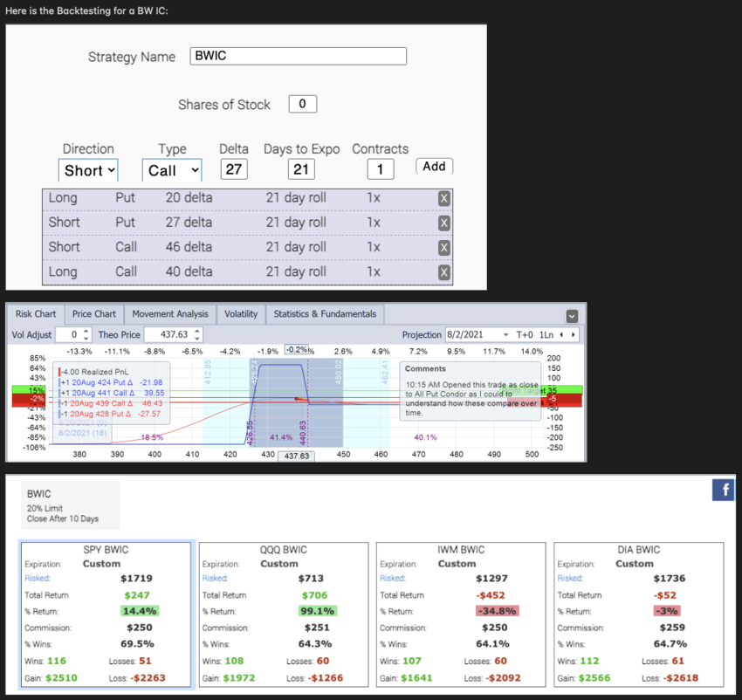Viewport: 742px width, 700px height.
Task: Open the Risked link in QQQ BWIC card
Action: [x=215, y=578]
